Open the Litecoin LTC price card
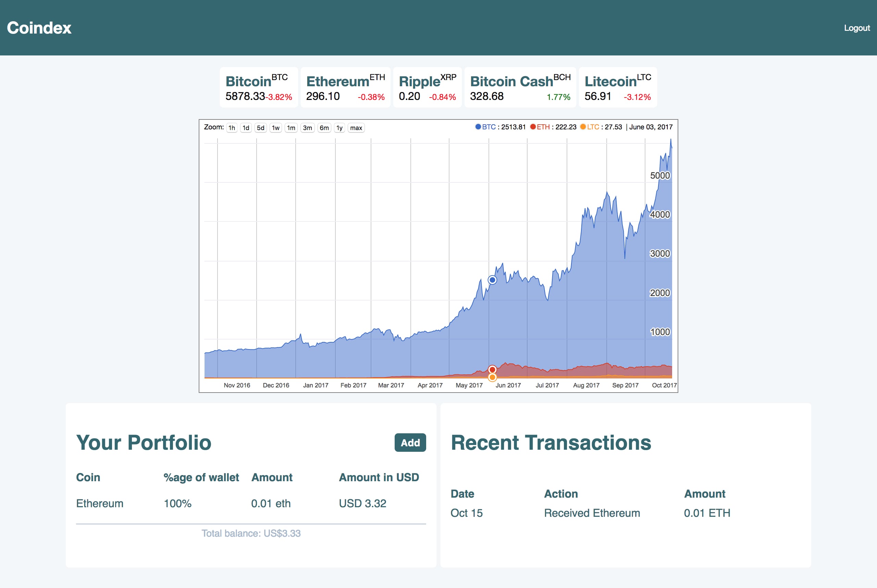The image size is (877, 588). point(617,87)
